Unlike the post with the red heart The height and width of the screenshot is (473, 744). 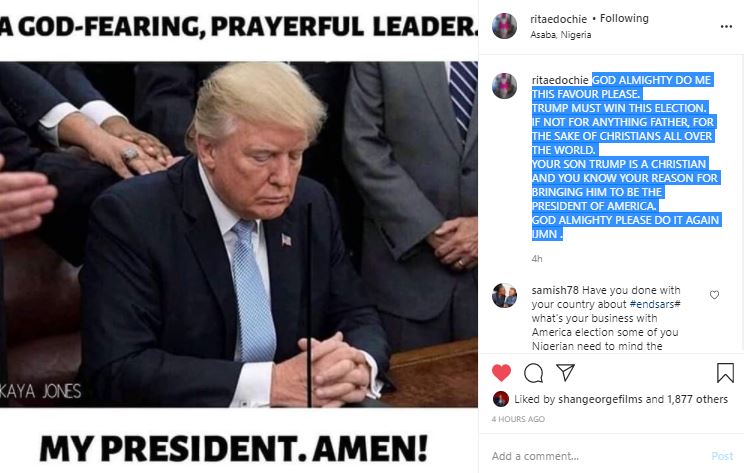click(501, 373)
